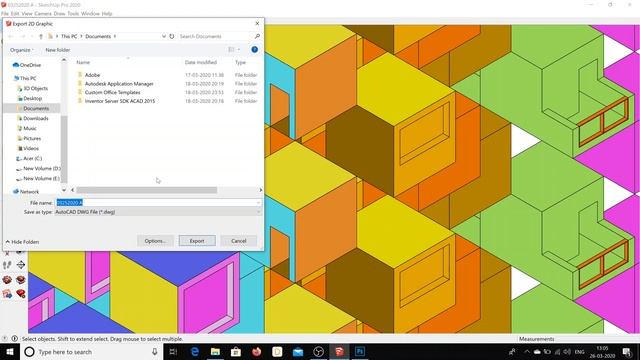Open SketchUp Window menu
Image resolution: width=640 pixels, height=360 pixels.
tap(90, 13)
